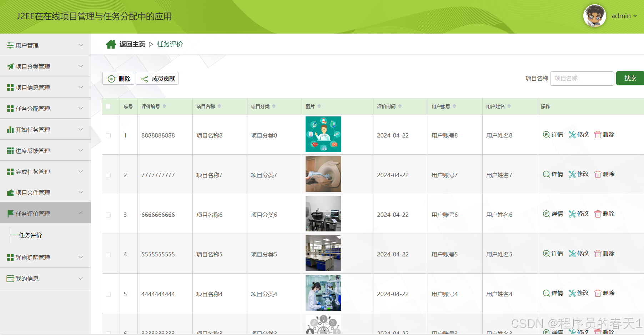Expand the 项目信息管理 menu chevron
Image resolution: width=644 pixels, height=335 pixels.
tap(81, 87)
